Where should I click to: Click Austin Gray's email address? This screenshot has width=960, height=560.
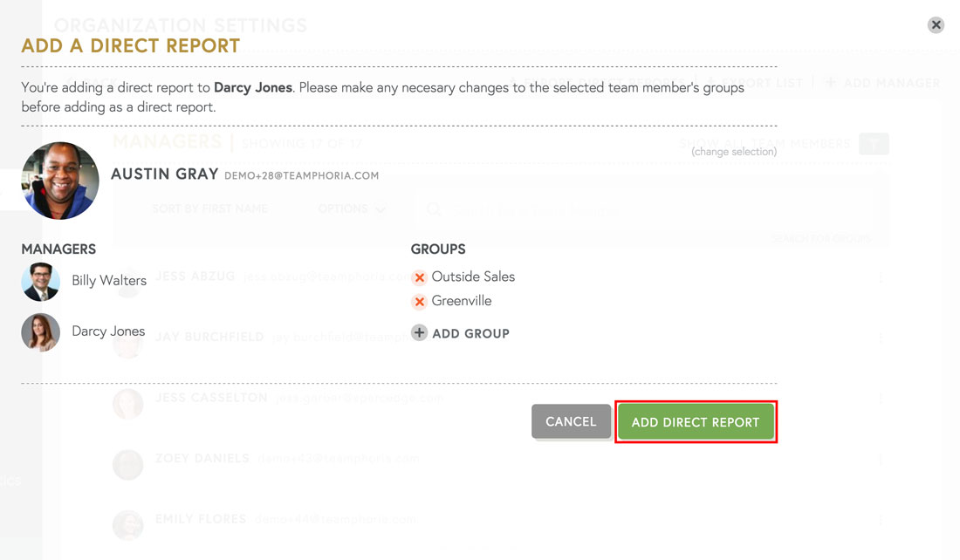tap(301, 176)
